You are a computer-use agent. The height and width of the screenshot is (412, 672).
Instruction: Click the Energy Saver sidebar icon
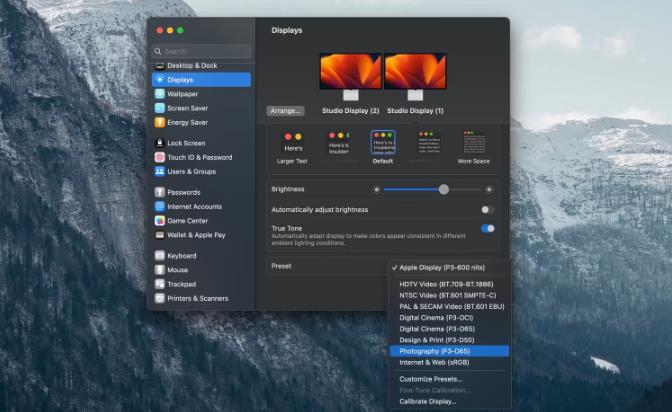click(x=159, y=122)
